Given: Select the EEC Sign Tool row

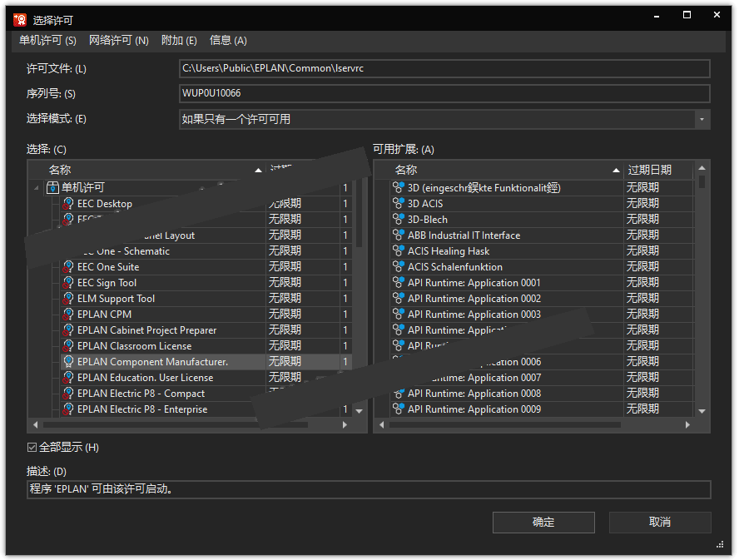Looking at the screenshot, I should 206,283.
